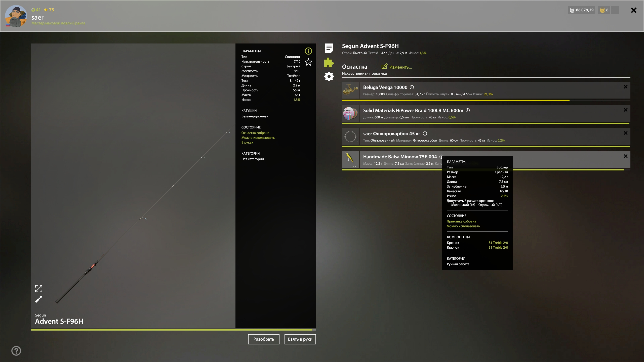Click the saer player avatar
Image resolution: width=644 pixels, height=362 pixels.
(16, 16)
